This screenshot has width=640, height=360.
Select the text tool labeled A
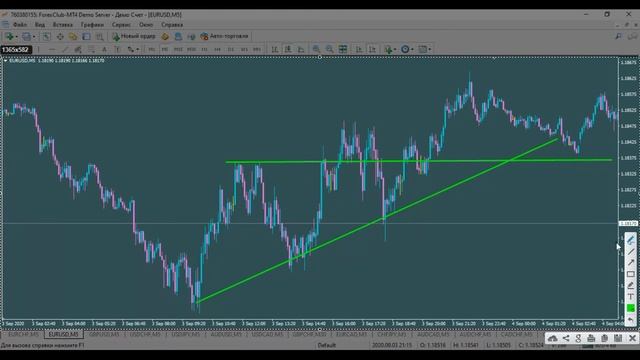tap(104, 49)
